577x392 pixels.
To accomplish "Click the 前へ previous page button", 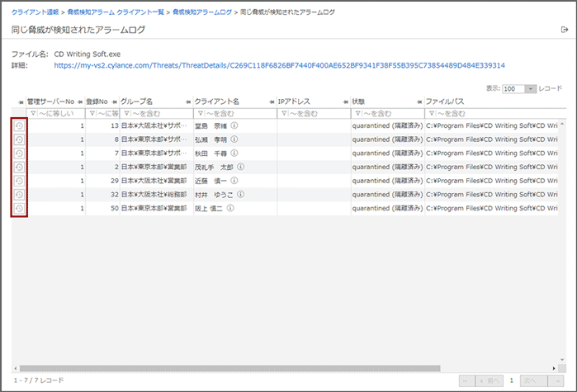I will pos(489,381).
